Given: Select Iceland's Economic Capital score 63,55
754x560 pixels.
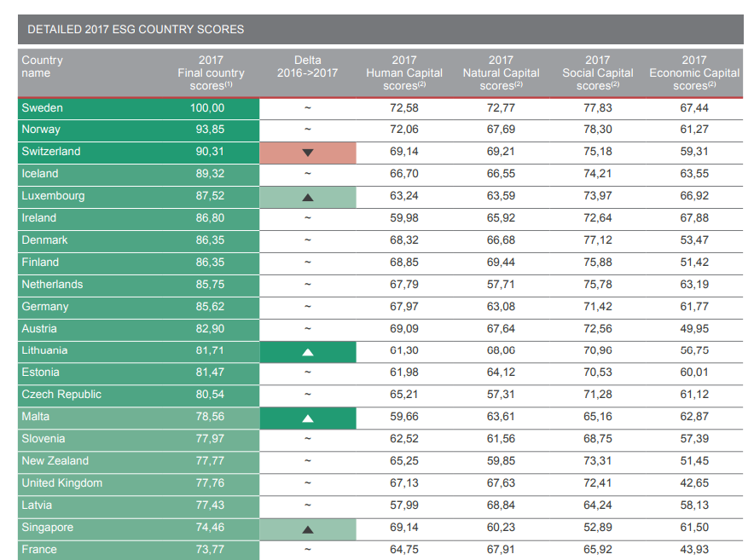Looking at the screenshot, I should click(694, 174).
